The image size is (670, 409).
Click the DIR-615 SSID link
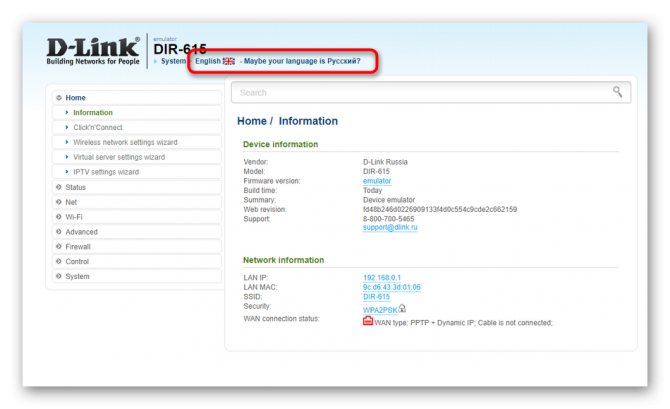tap(376, 297)
